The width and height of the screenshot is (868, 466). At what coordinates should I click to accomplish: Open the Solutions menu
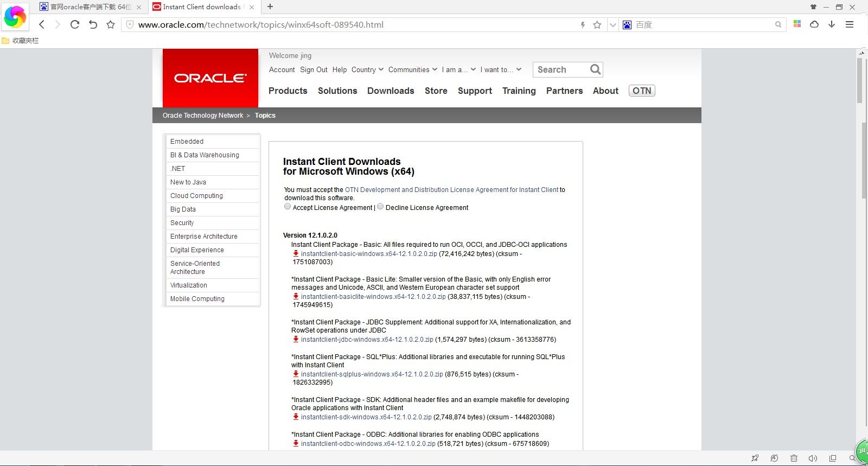[337, 91]
